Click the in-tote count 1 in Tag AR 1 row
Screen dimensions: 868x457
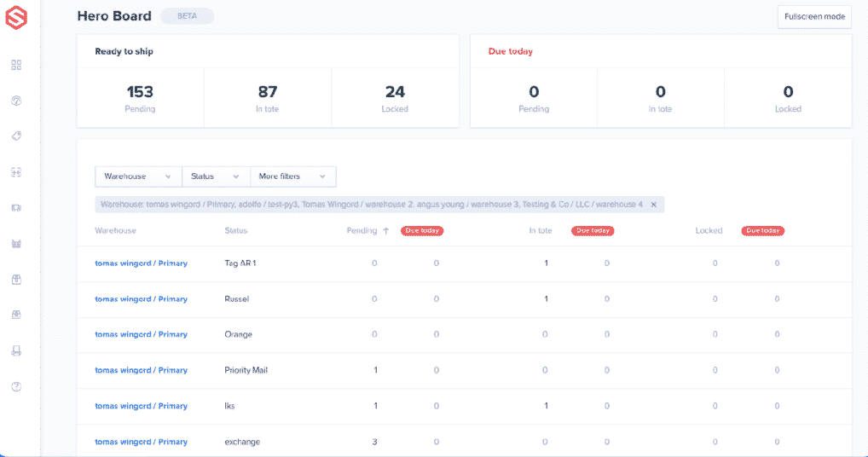coord(546,263)
